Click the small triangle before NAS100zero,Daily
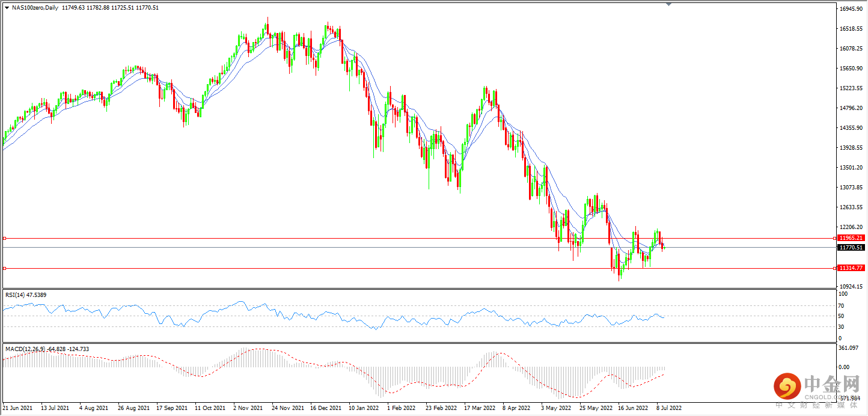Image resolution: width=868 pixels, height=416 pixels. pyautogui.click(x=7, y=8)
